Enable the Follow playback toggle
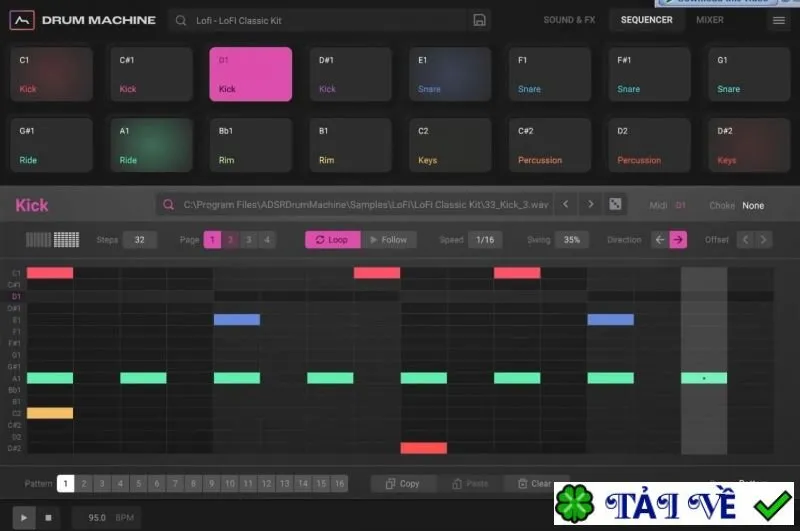Viewport: 800px width, 531px height. [x=389, y=240]
